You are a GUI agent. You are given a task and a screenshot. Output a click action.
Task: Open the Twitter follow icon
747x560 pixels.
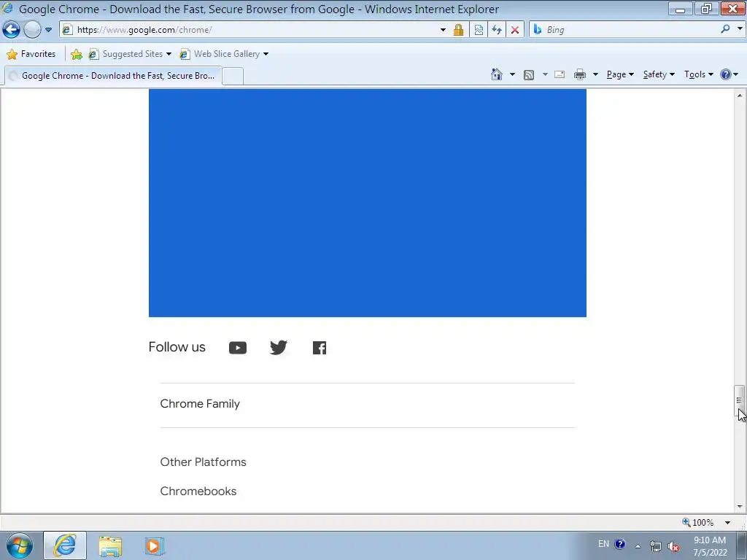(x=279, y=348)
